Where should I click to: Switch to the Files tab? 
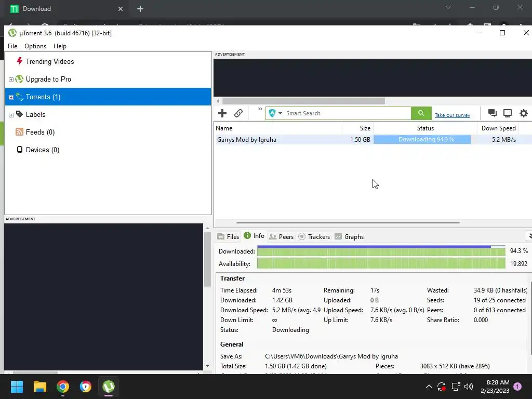229,237
